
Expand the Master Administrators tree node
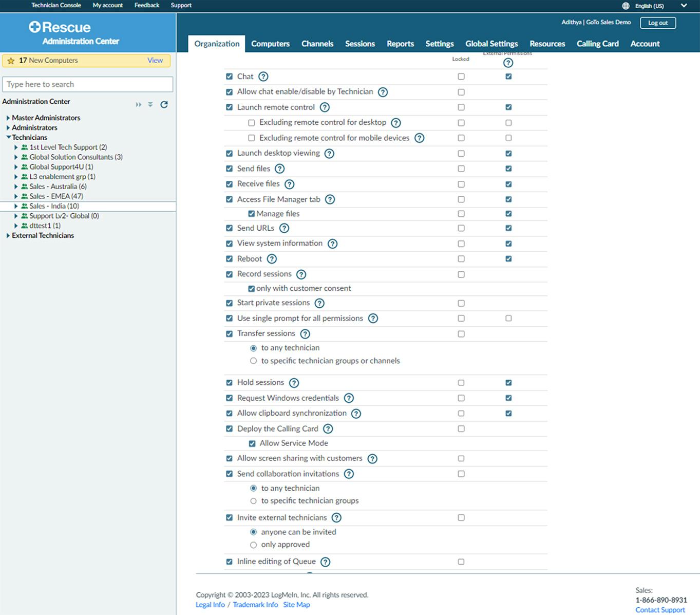(8, 118)
